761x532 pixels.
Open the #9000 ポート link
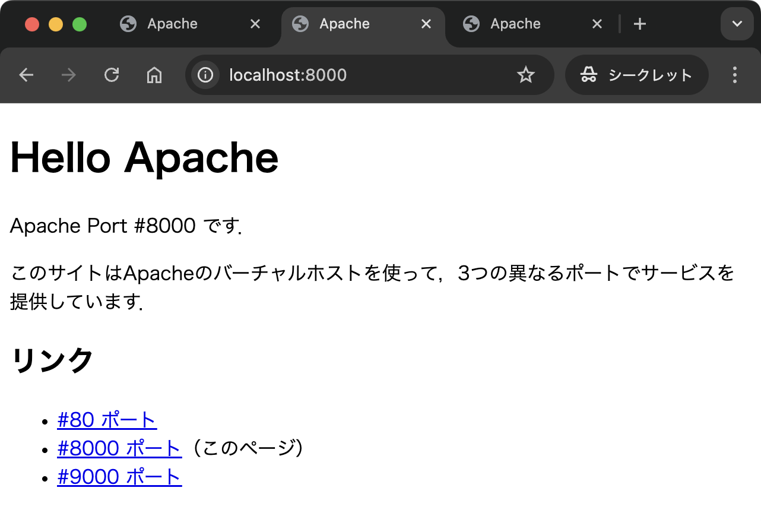pyautogui.click(x=119, y=477)
